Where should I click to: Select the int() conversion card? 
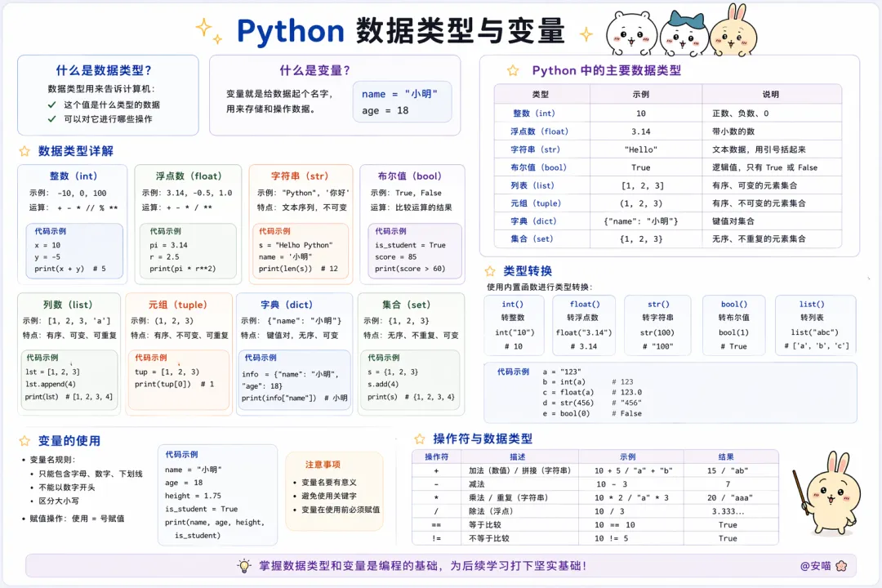514,325
